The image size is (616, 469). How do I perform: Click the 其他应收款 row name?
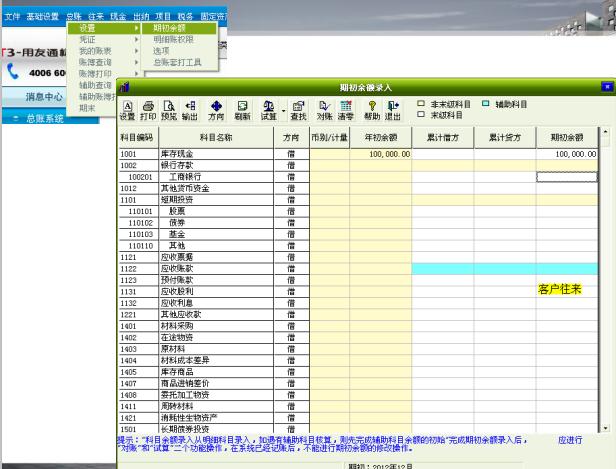(181, 315)
